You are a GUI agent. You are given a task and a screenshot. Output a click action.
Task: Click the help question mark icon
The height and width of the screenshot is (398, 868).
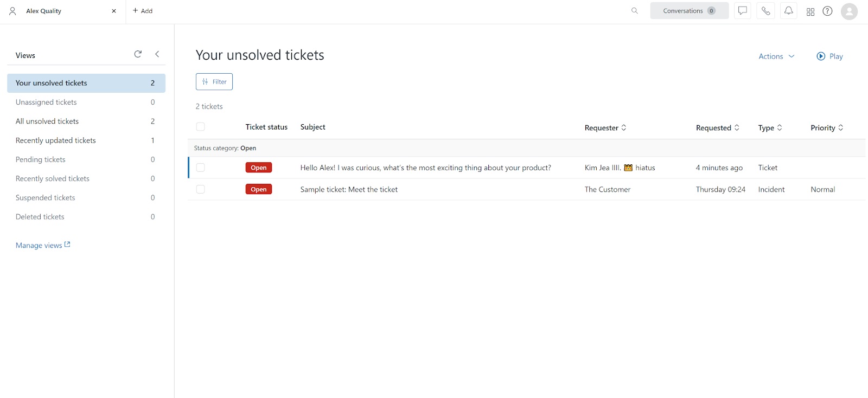(827, 11)
